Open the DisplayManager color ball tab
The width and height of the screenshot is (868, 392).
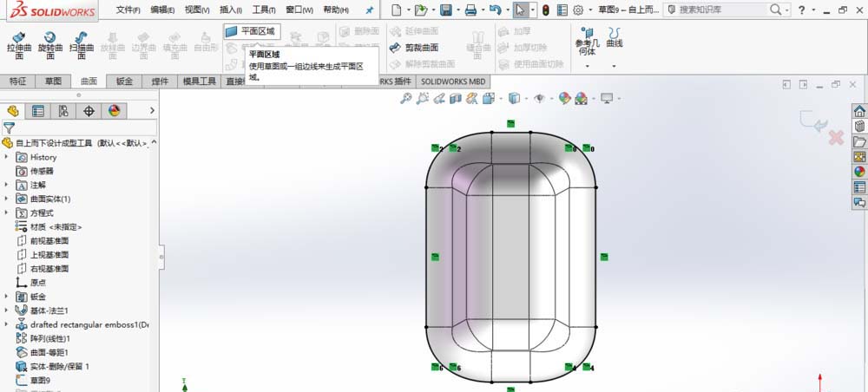[114, 111]
